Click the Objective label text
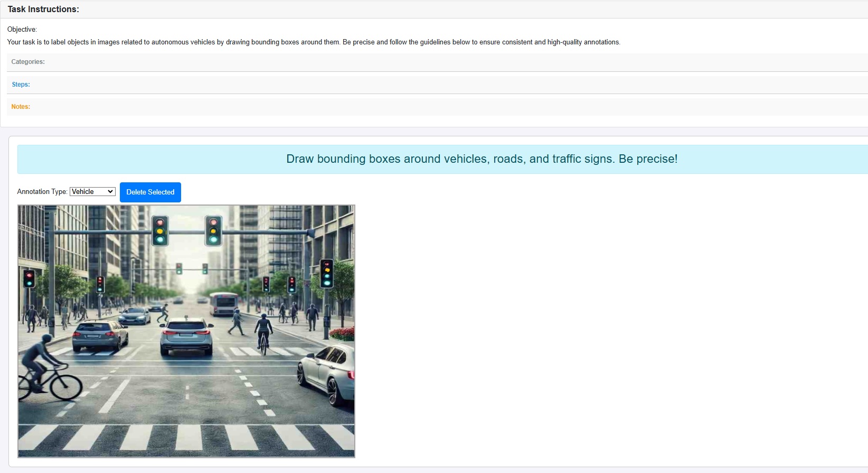The width and height of the screenshot is (868, 473). pyautogui.click(x=22, y=30)
